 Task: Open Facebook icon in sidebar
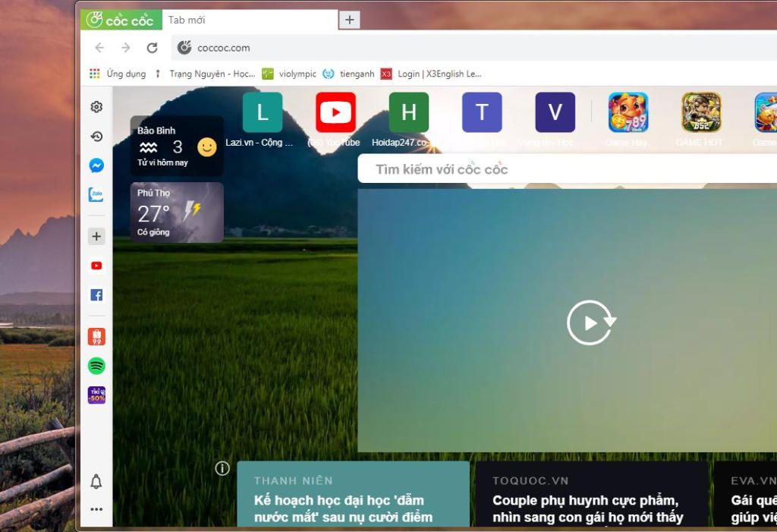coord(96,295)
